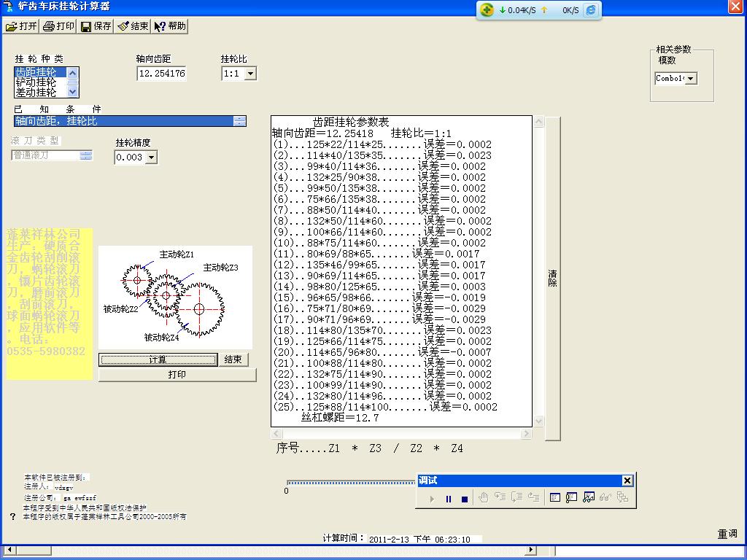Click the Quick Watch glasses icon
Viewport: 747px width, 560px height.
coord(605,497)
